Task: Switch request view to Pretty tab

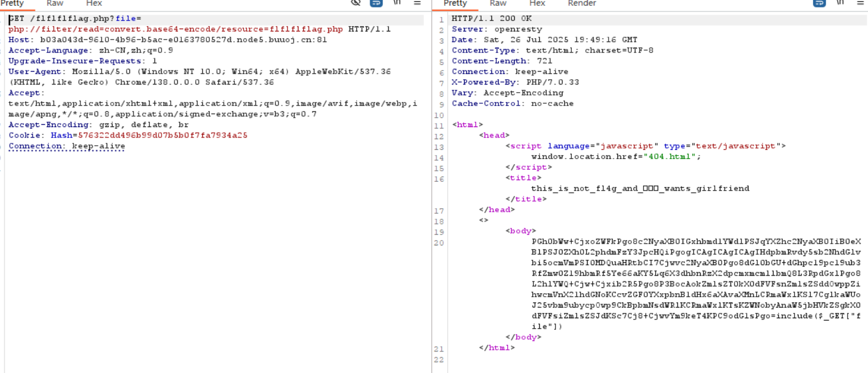Action: click(12, 3)
